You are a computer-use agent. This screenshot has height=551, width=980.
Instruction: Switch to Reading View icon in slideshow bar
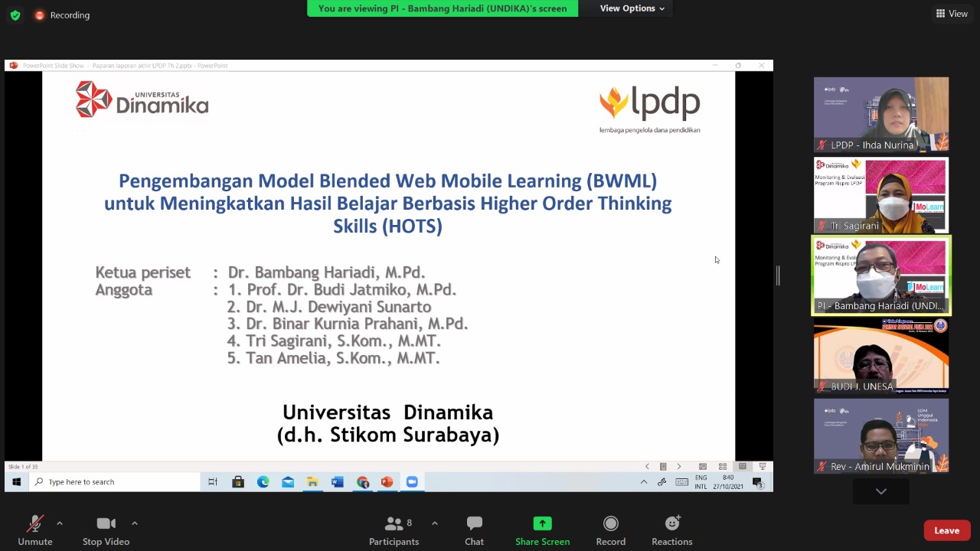[x=743, y=466]
